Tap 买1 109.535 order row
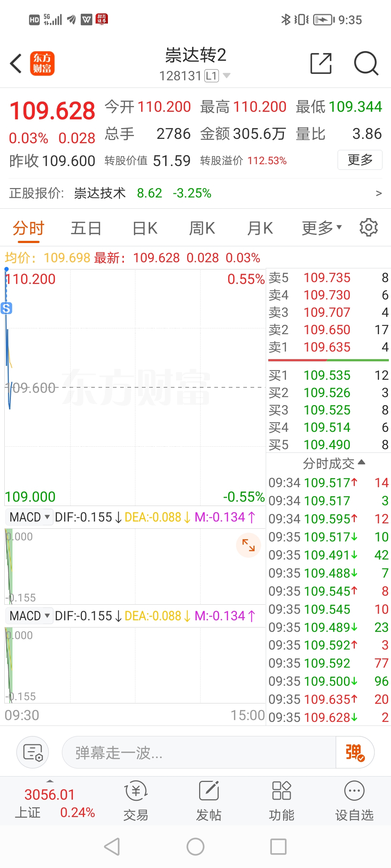391x868 pixels. (x=328, y=375)
